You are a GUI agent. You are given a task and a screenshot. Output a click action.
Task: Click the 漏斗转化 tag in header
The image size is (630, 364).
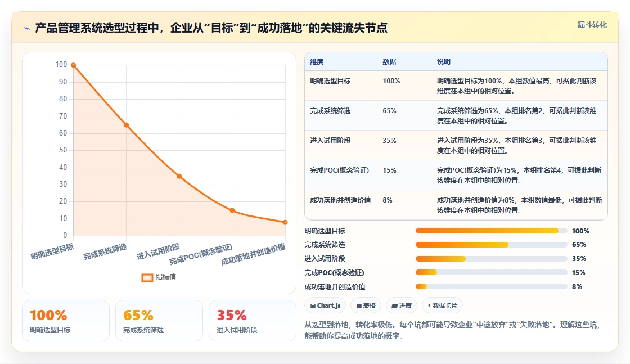coord(592,25)
